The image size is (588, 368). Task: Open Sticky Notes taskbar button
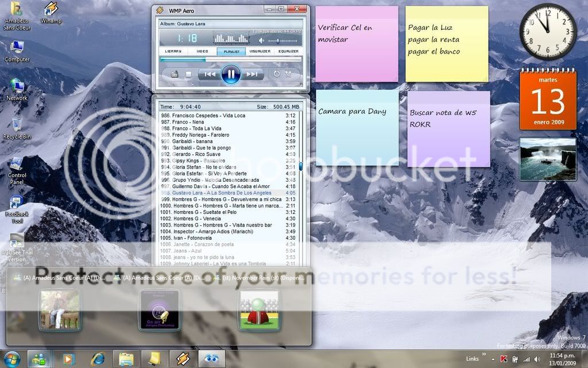pos(154,359)
